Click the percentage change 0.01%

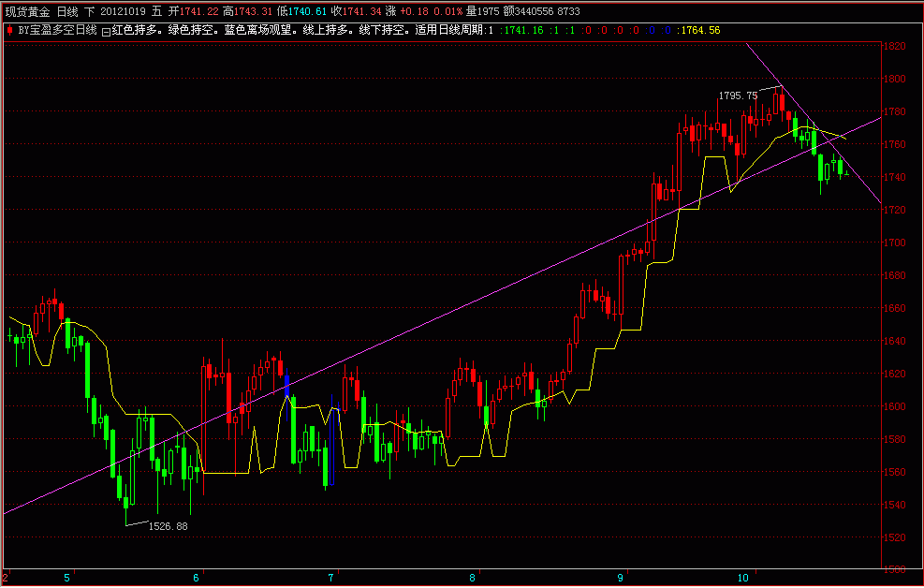tap(447, 11)
